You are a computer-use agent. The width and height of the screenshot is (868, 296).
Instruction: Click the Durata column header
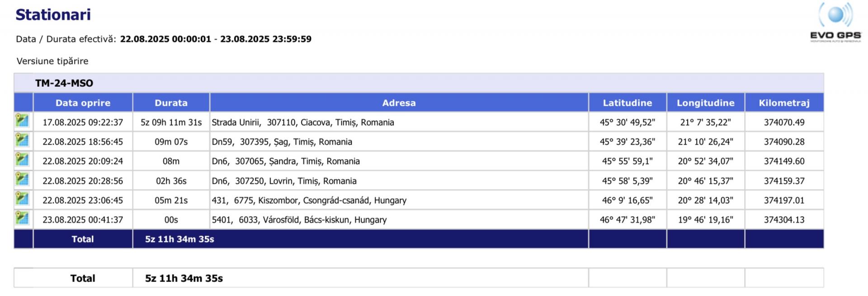click(171, 103)
